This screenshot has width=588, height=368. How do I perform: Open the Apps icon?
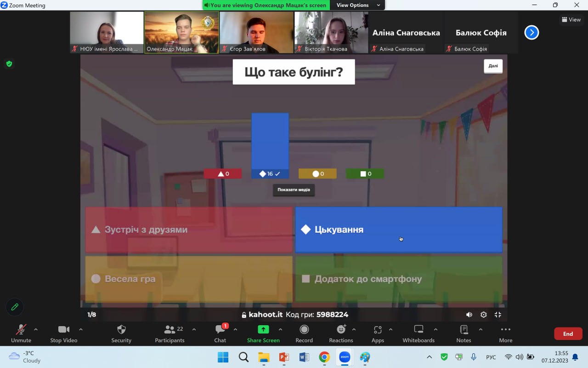point(378,329)
